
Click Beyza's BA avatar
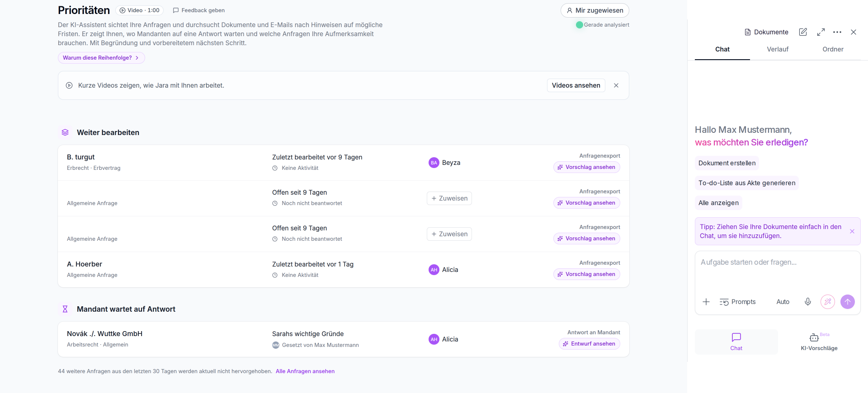point(434,163)
